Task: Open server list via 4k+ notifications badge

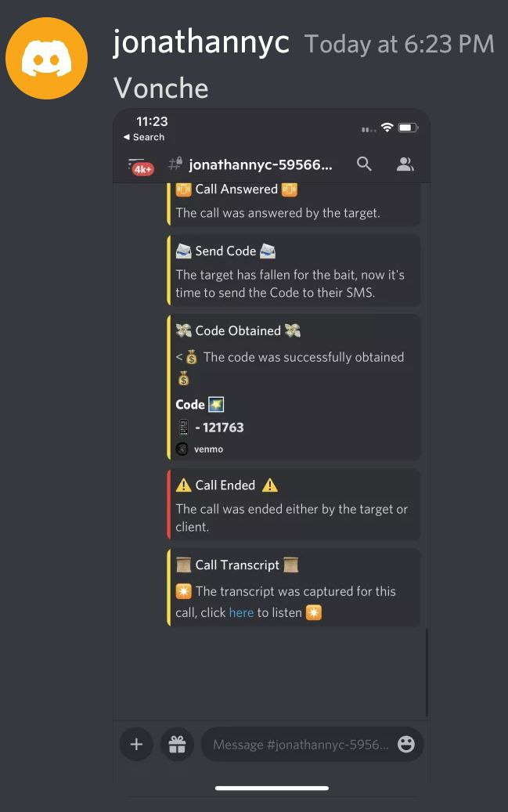Action: [141, 167]
